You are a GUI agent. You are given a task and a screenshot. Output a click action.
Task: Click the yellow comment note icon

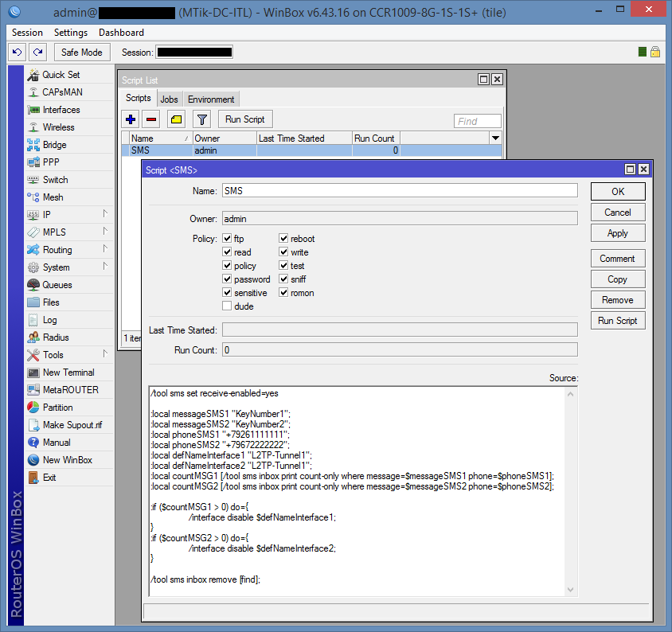[x=176, y=119]
